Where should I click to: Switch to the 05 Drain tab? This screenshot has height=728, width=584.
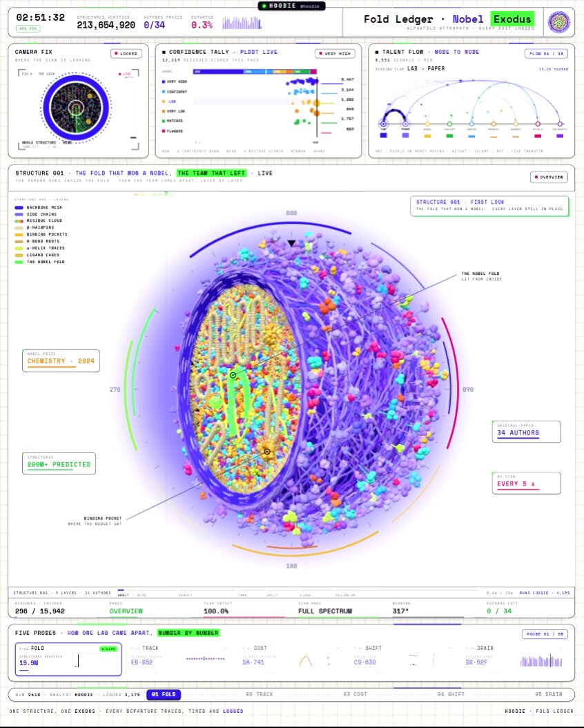[548, 695]
